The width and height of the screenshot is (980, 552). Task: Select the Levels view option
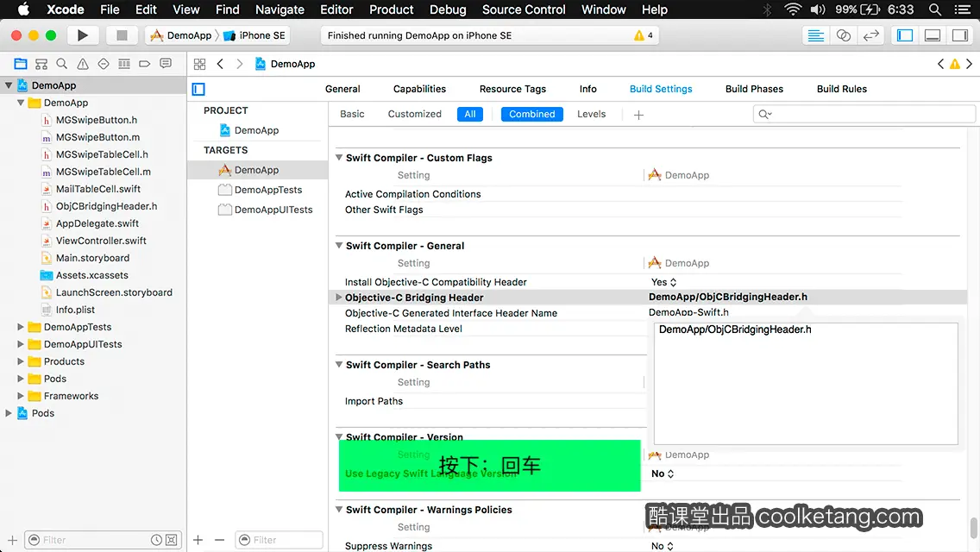pos(591,114)
